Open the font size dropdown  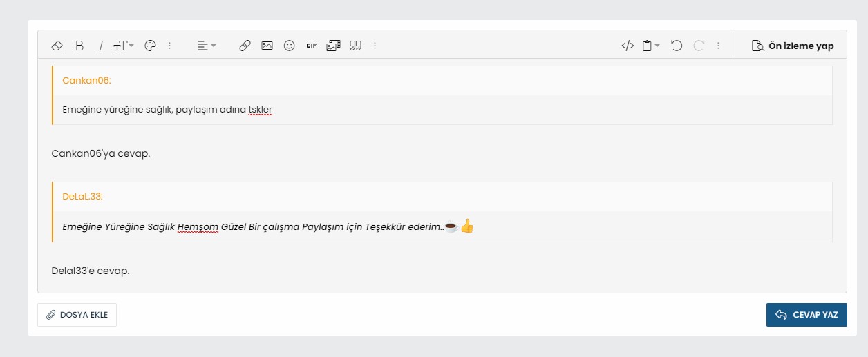tap(124, 46)
